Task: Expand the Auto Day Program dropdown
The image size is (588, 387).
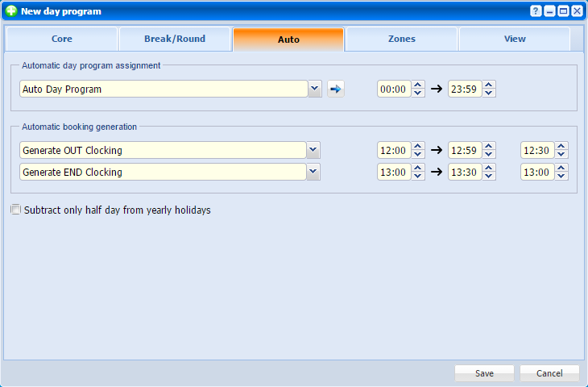Action: tap(315, 89)
